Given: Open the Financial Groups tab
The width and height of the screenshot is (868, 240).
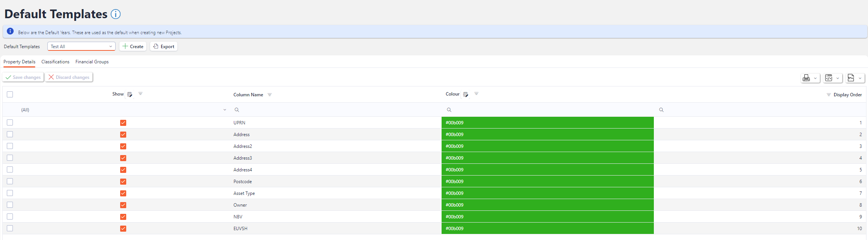Looking at the screenshot, I should pos(92,62).
